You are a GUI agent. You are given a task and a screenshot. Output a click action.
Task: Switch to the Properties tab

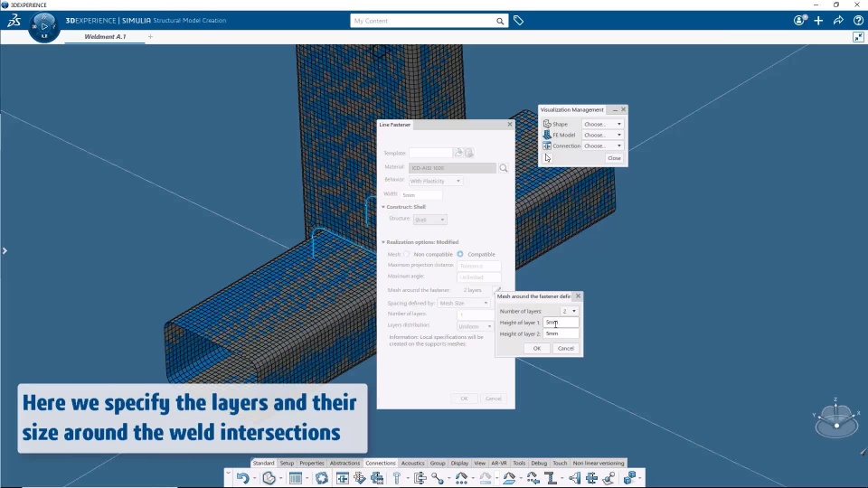click(x=312, y=463)
